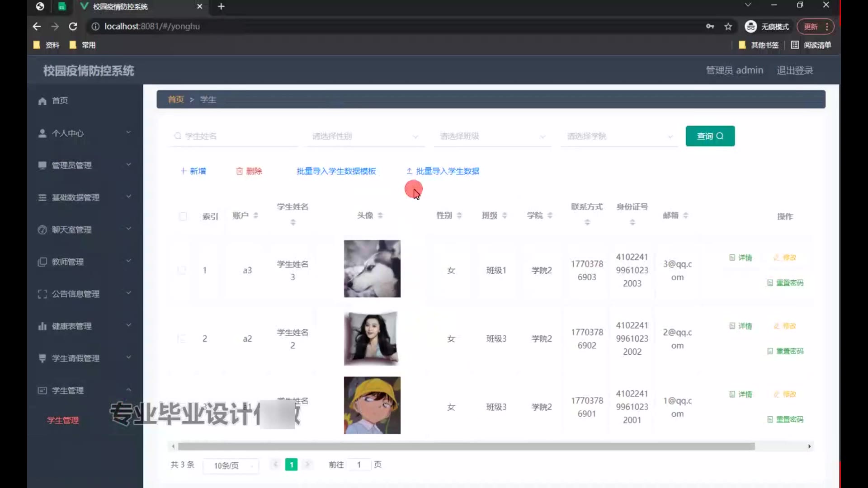Toggle the select-all checkbox in table header
Screen dimensions: 868x488
[x=183, y=216]
